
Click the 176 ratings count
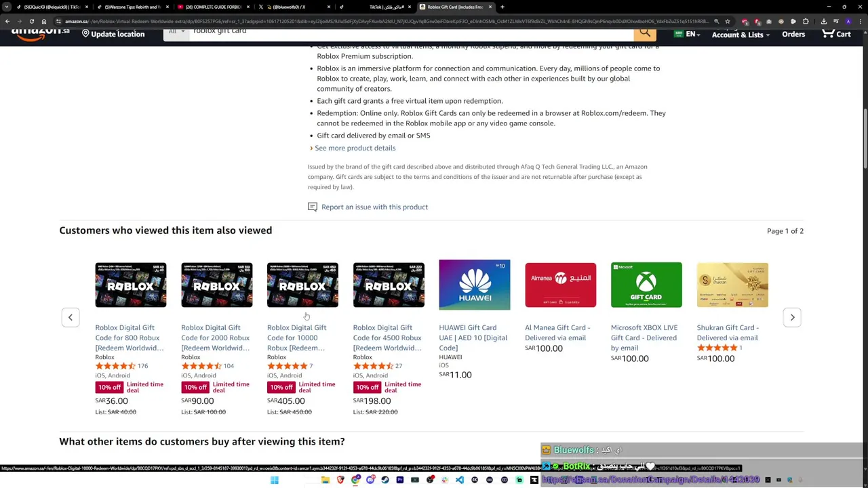point(142,366)
